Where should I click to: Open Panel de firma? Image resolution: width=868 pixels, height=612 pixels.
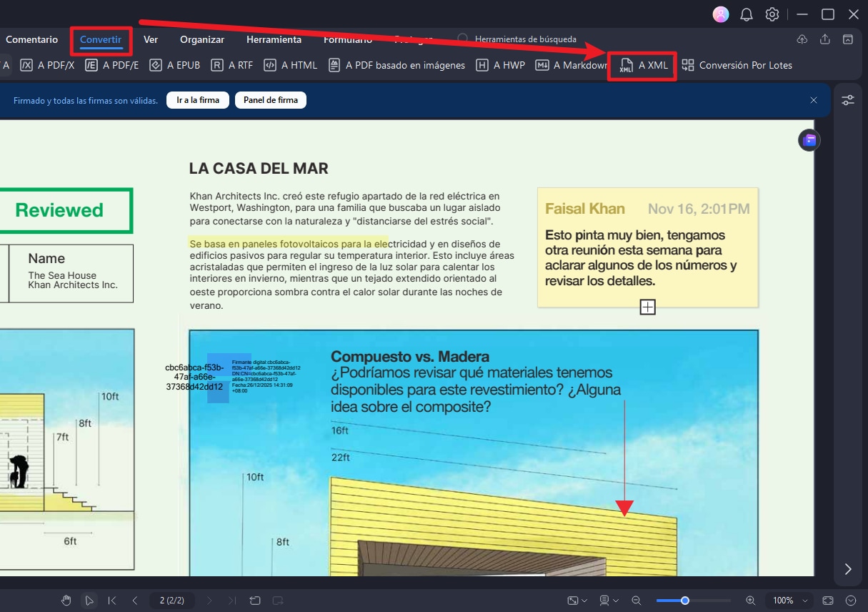271,100
